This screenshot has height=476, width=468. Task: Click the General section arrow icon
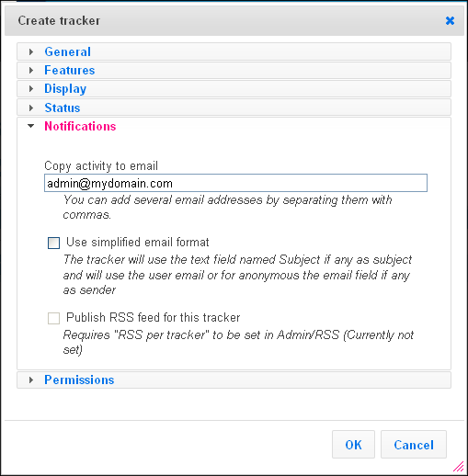point(31,51)
